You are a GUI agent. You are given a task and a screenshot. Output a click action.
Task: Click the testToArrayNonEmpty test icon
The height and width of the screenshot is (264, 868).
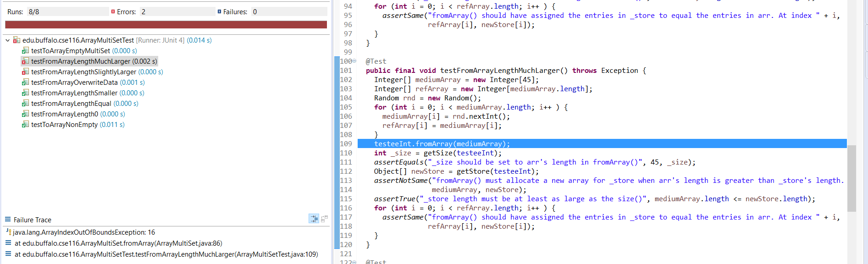tap(25, 125)
